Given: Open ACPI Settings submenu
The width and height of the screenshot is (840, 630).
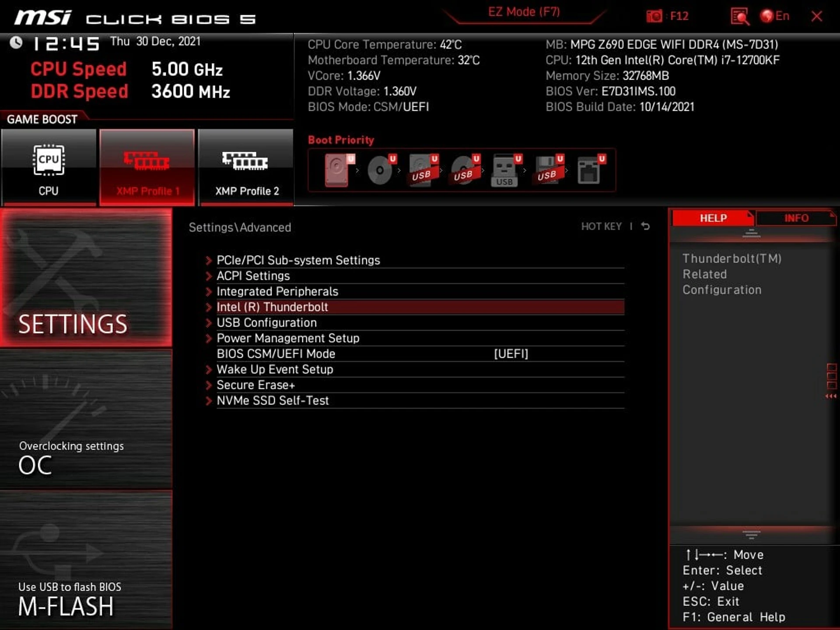Looking at the screenshot, I should pos(420,276).
